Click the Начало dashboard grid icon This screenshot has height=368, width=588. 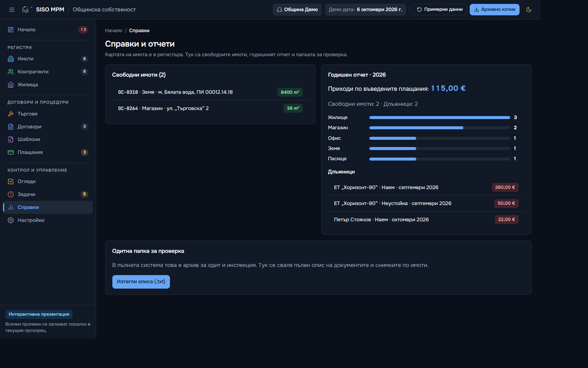(11, 29)
